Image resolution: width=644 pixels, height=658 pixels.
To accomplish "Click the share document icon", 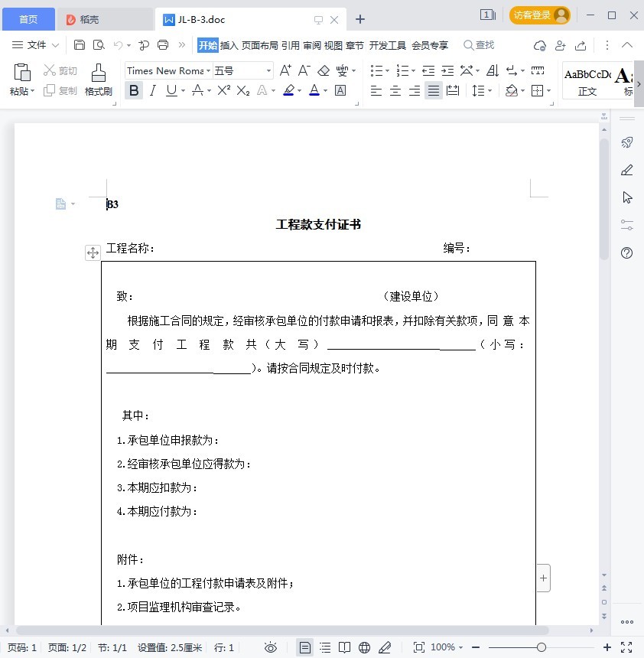I will (581, 45).
